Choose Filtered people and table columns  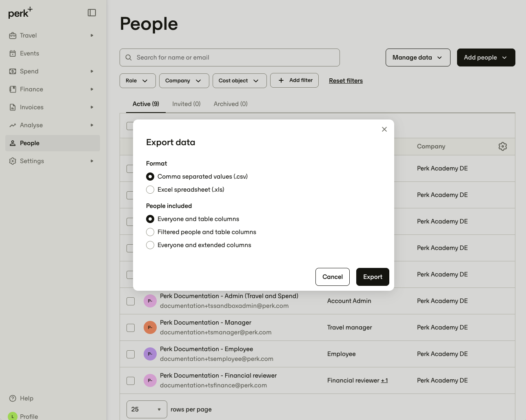(150, 232)
